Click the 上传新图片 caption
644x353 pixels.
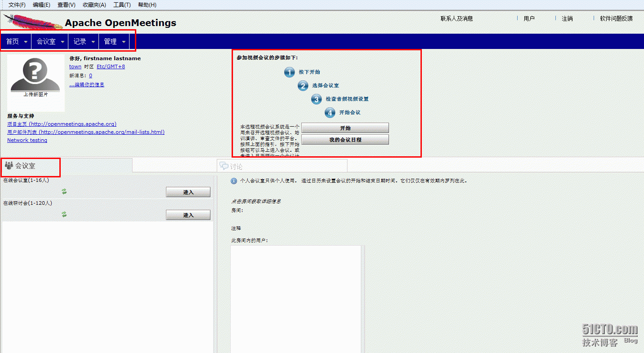click(36, 95)
